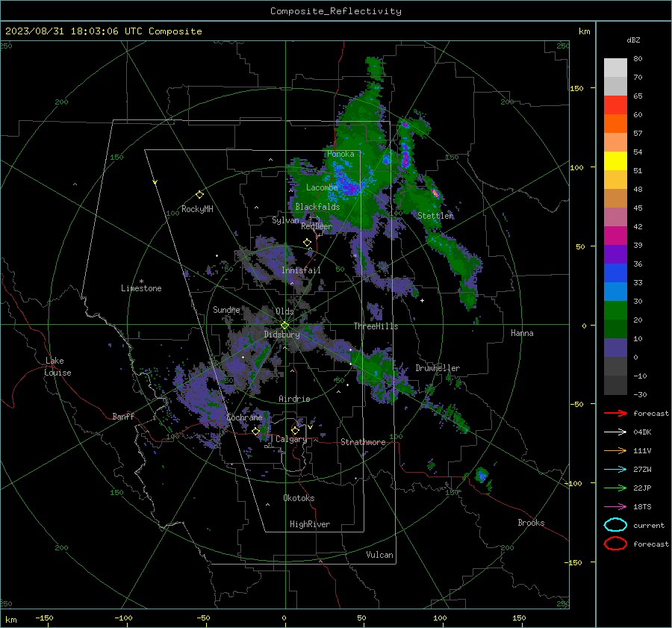Click the Okotoks town label
This screenshot has width=672, height=628.
[299, 498]
